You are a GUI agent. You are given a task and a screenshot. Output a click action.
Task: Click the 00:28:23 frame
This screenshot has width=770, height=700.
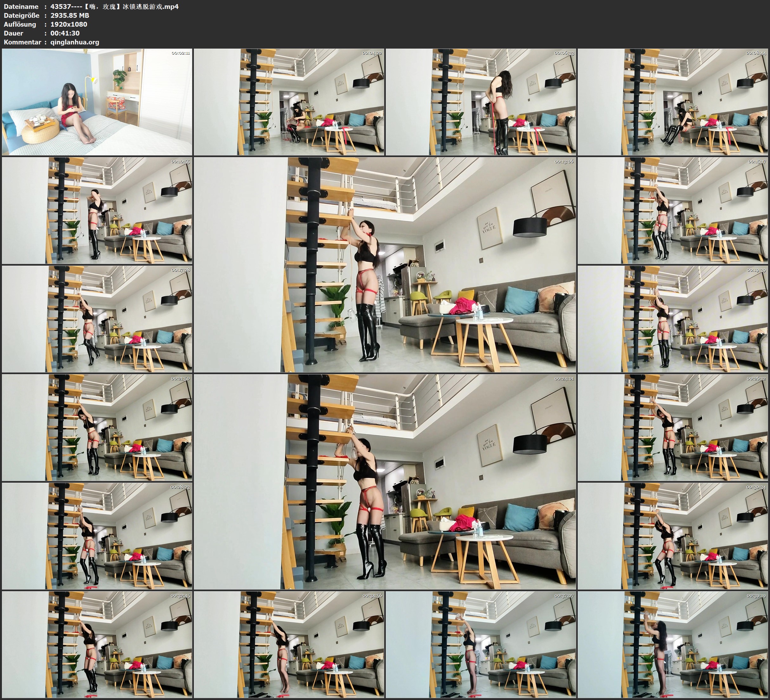coord(97,536)
